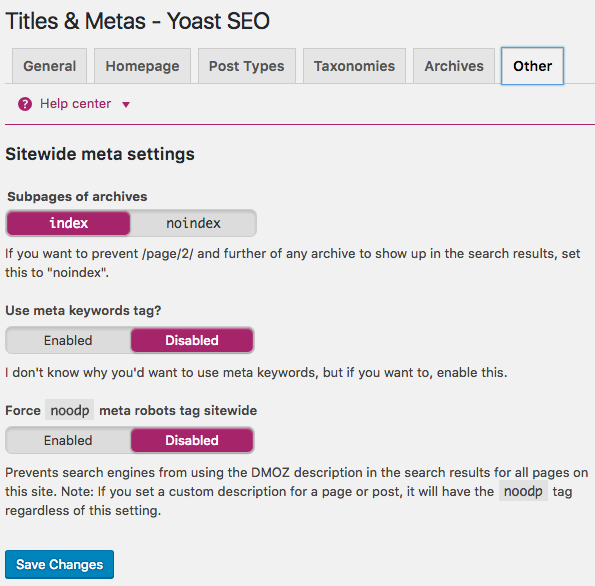This screenshot has width=595, height=586.
Task: Click the Sitewide meta settings heading
Action: pos(100,154)
